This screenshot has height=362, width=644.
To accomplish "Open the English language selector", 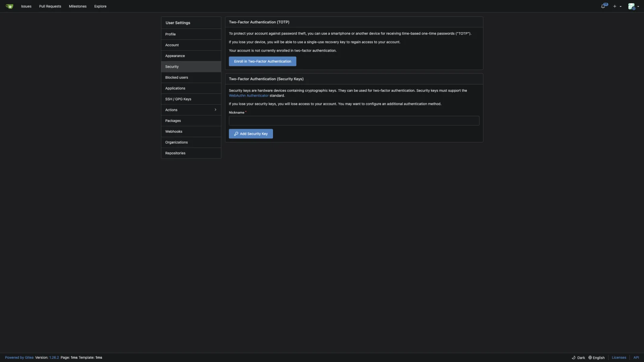I will pyautogui.click(x=597, y=358).
